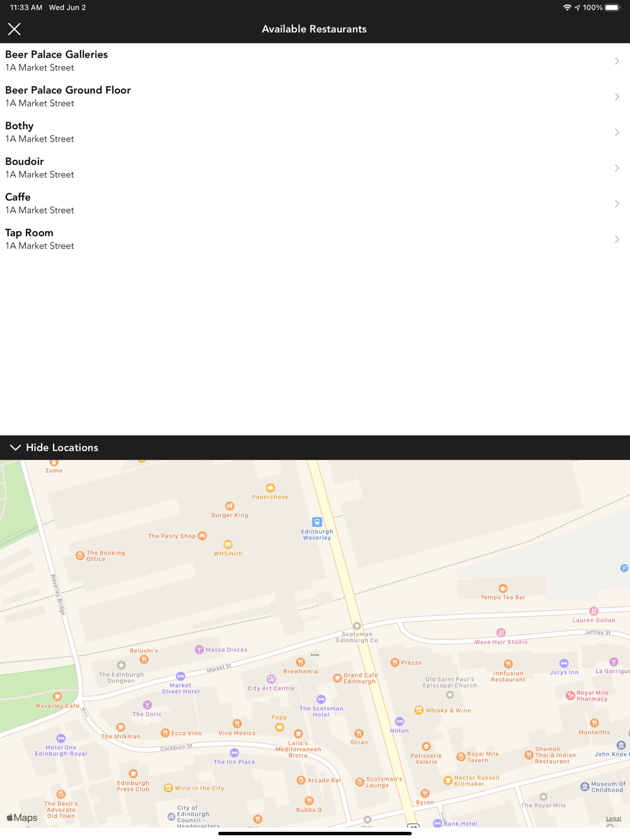Screen dimensions: 630x840
Task: Tap chevron on Beer Palace Ground Floor row
Action: [x=617, y=97]
